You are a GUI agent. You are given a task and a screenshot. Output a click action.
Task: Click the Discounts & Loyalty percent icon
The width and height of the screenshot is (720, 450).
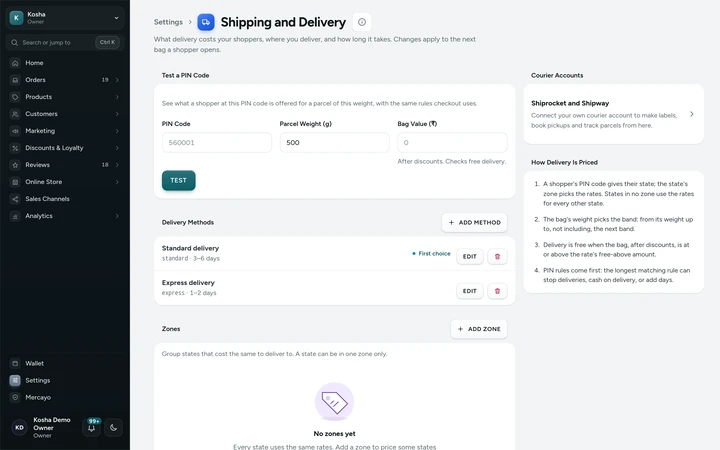[15, 148]
